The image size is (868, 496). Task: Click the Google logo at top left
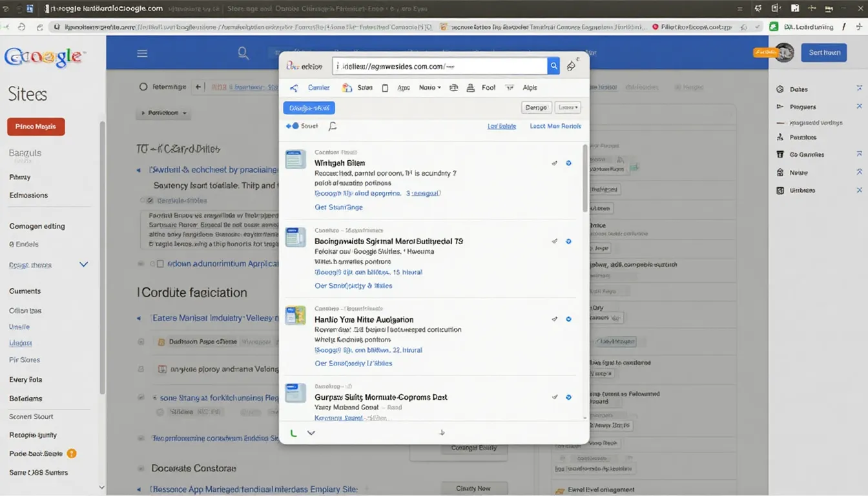coord(44,57)
